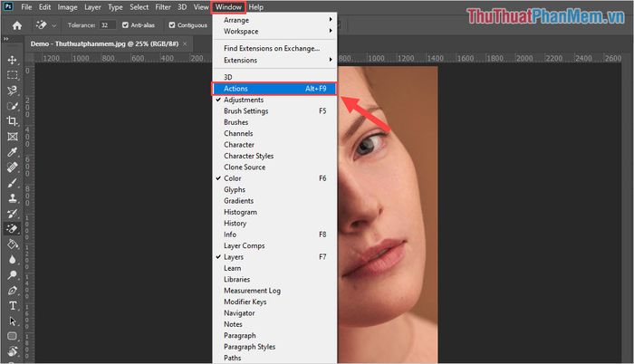Toggle the Anti-alias checkbox
Viewport: 634px width, 364px height.
(x=125, y=25)
